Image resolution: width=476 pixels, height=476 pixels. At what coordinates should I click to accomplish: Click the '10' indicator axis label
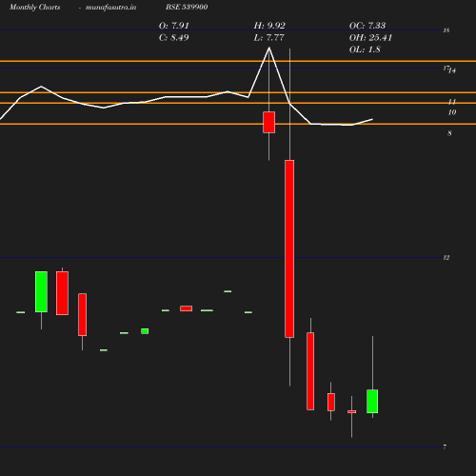pyautogui.click(x=452, y=112)
